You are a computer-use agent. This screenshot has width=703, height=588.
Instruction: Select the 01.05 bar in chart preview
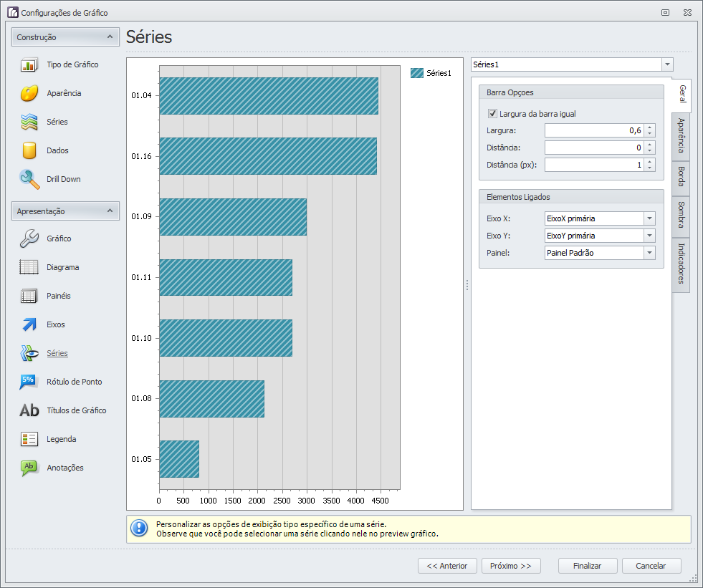click(179, 459)
